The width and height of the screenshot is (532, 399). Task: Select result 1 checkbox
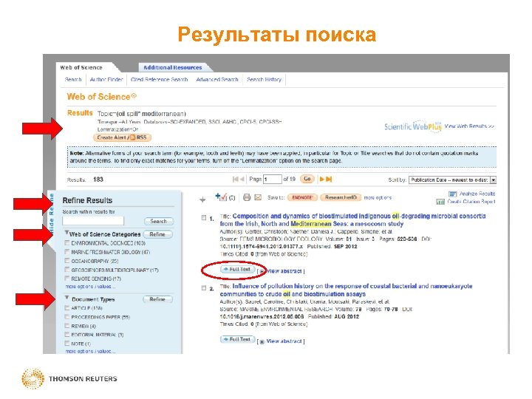coord(204,218)
